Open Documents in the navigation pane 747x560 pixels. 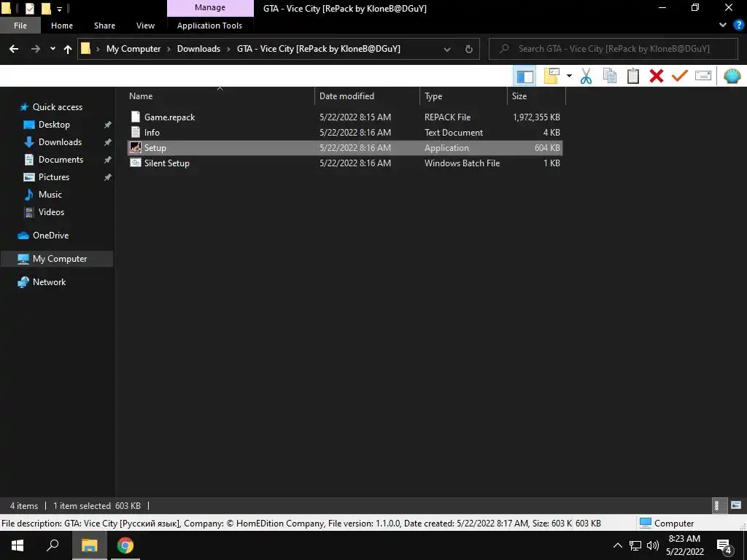pos(61,160)
